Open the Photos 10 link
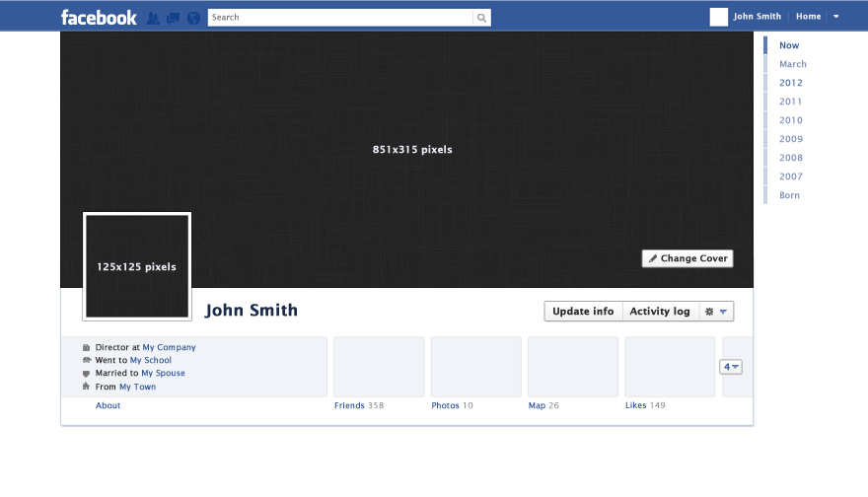 click(x=453, y=405)
